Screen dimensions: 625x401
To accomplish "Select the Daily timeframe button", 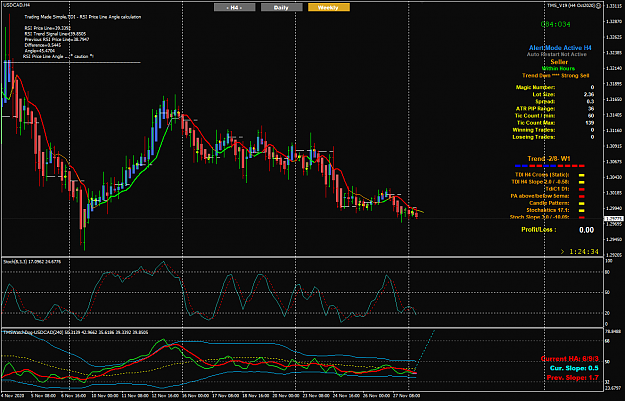I will (x=281, y=7).
